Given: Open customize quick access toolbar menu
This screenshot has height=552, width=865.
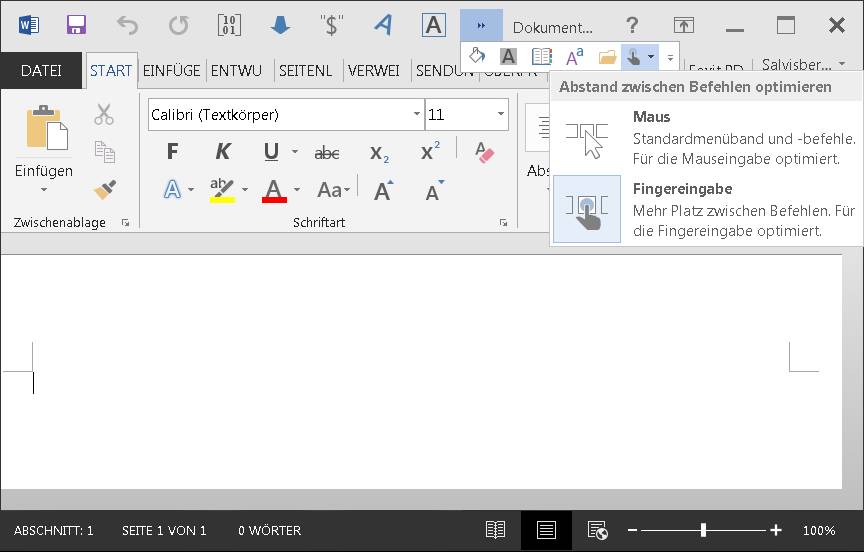Looking at the screenshot, I should (x=670, y=57).
